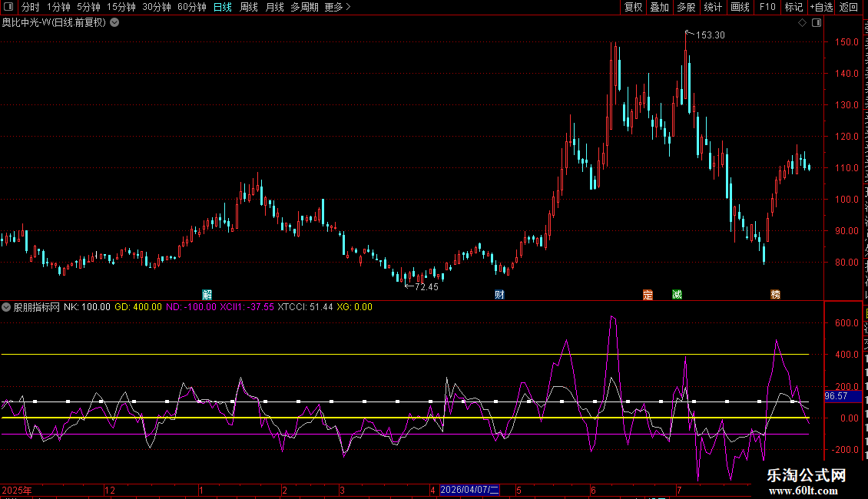Open the 多周期 multi-period view

[304, 7]
